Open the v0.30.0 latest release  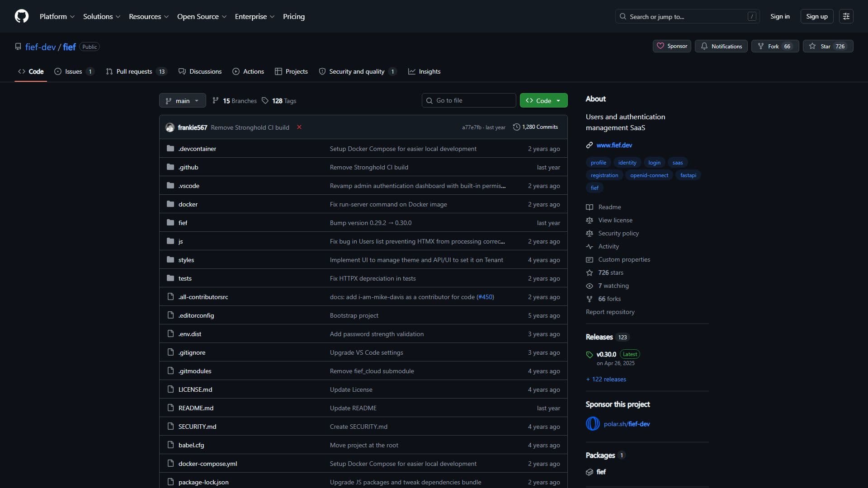606,354
